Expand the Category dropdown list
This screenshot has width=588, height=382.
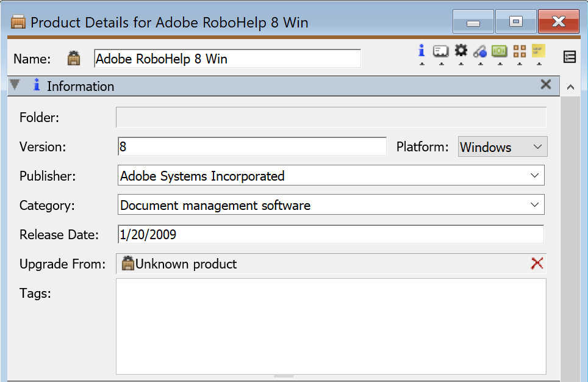534,204
